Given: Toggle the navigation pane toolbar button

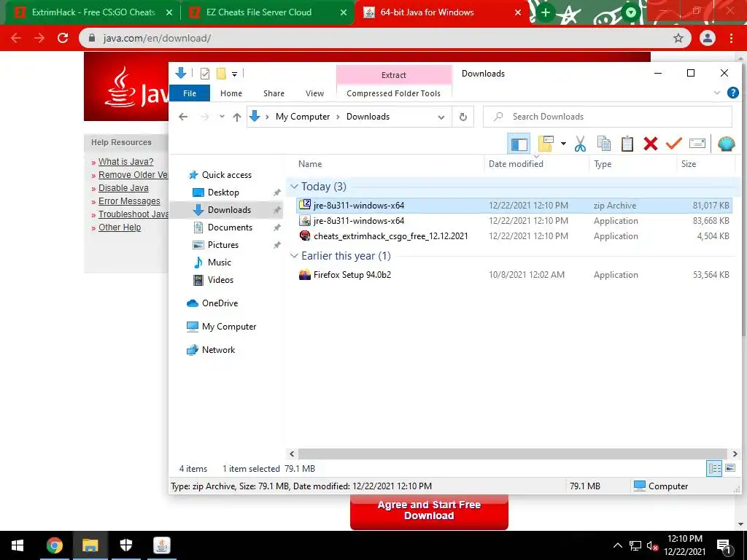Looking at the screenshot, I should [519, 144].
